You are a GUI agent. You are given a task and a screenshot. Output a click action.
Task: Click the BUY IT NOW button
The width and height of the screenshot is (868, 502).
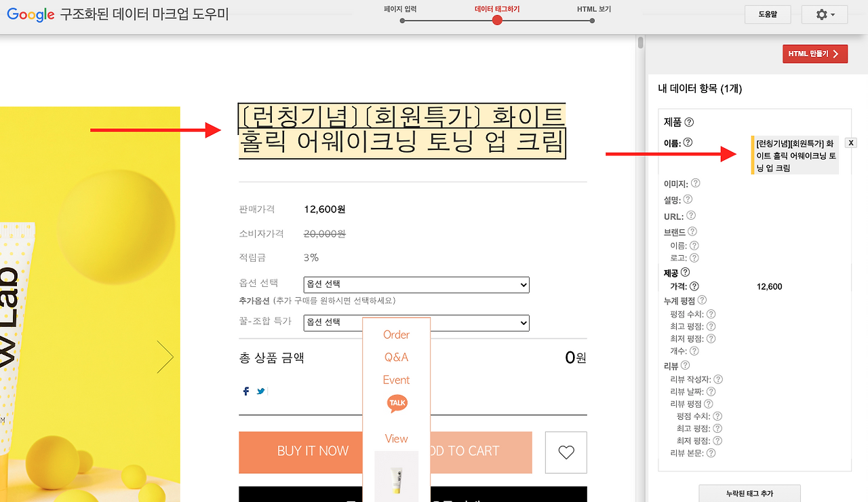(312, 451)
